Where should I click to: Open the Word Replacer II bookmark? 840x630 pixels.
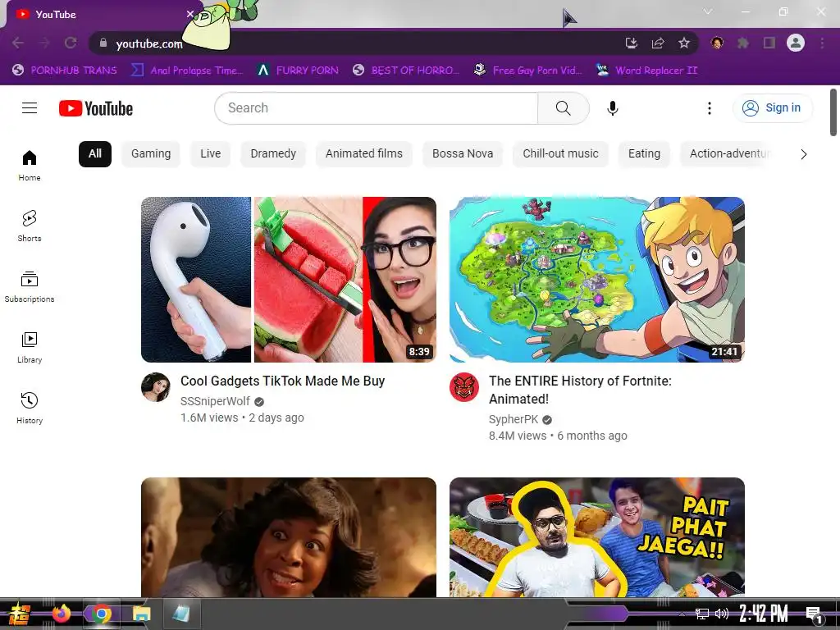[x=646, y=71]
